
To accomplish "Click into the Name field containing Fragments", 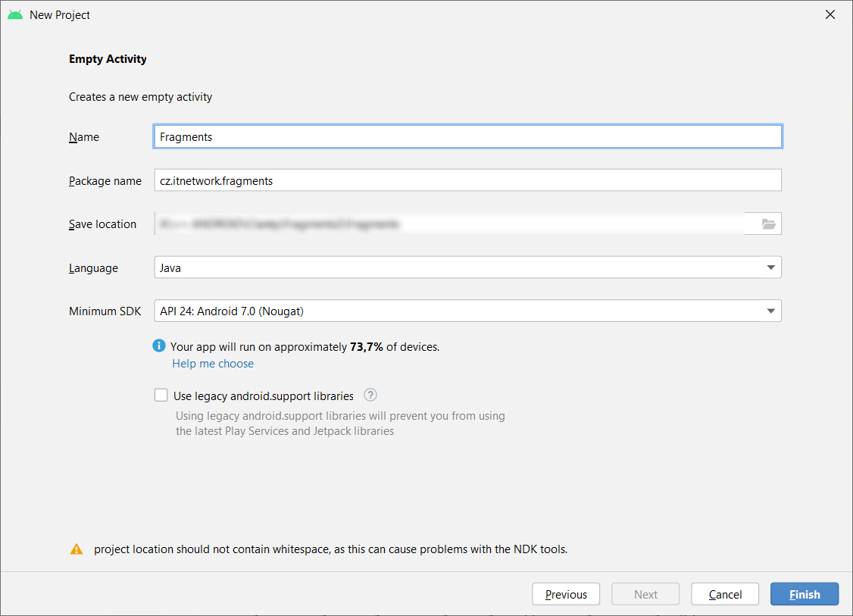I will [467, 137].
